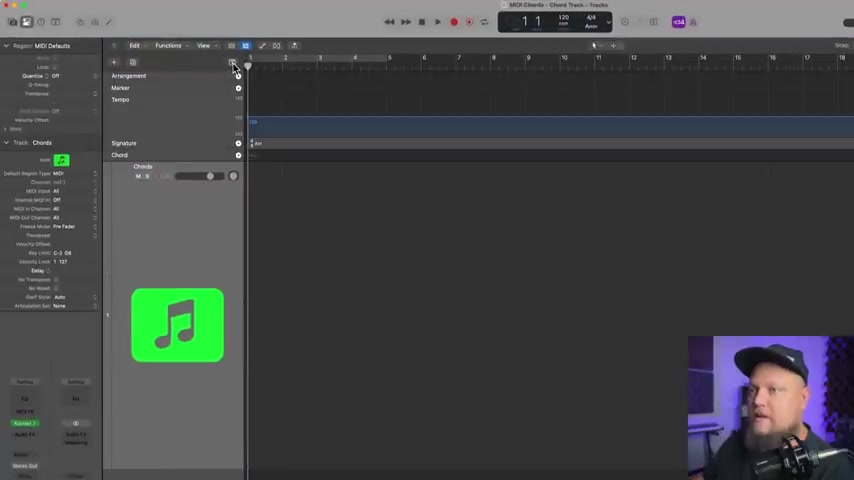Open the Articulation Set None dropdown

click(x=76, y=306)
